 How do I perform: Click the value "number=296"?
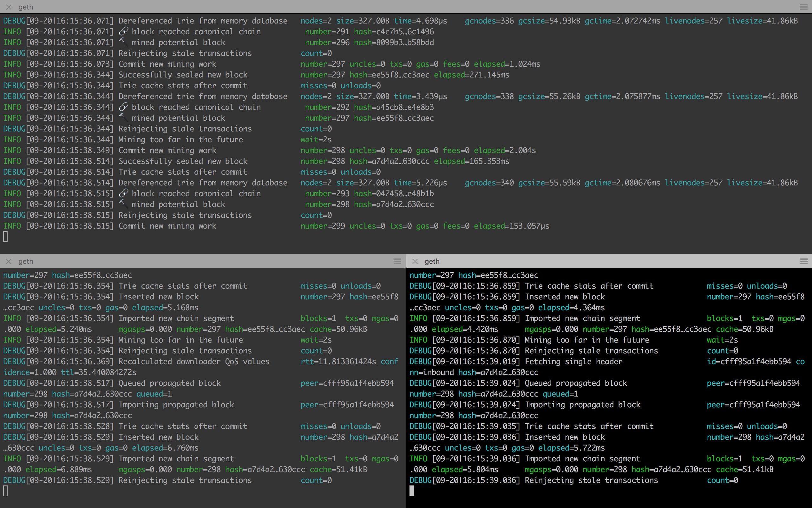pyautogui.click(x=327, y=42)
